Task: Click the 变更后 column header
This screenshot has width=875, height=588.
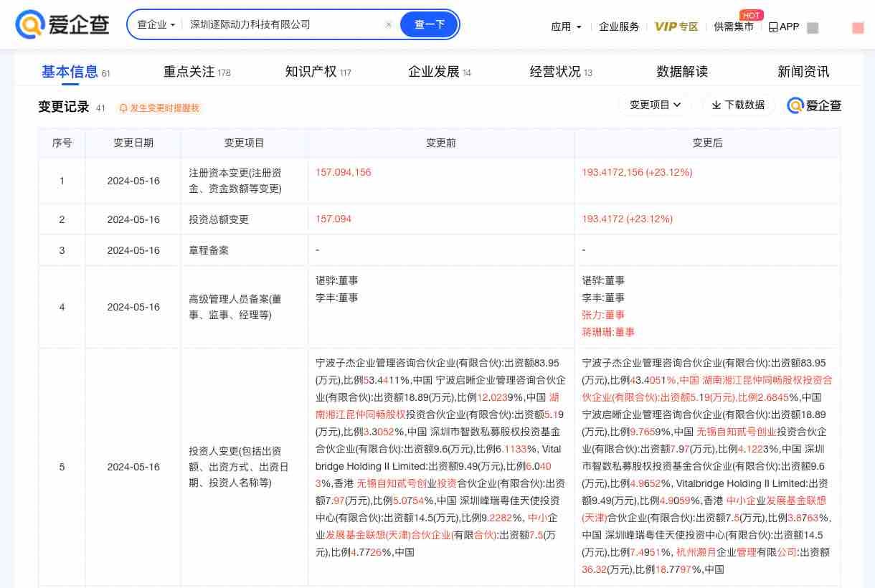Action: [x=708, y=143]
